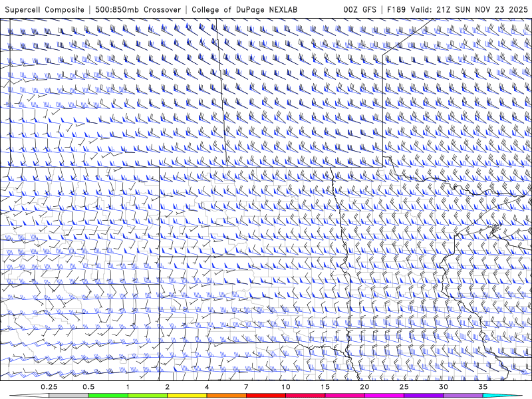
Task: Select the yellow-green 1–2 colorbar segment
Action: (x=148, y=396)
